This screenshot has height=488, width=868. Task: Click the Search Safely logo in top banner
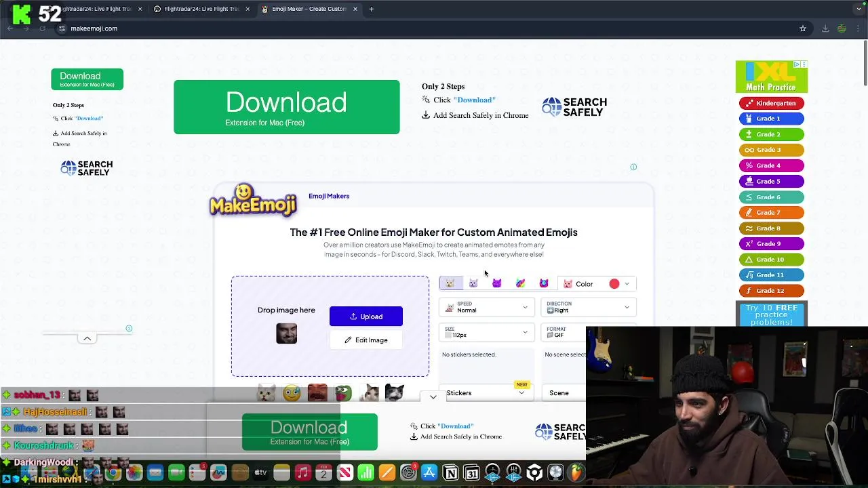click(x=574, y=107)
